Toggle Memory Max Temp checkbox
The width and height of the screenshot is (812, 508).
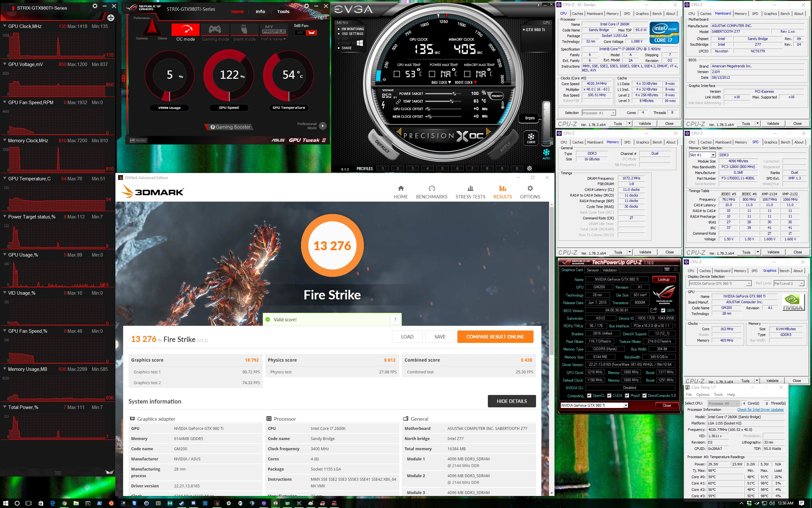pyautogui.click(x=467, y=74)
